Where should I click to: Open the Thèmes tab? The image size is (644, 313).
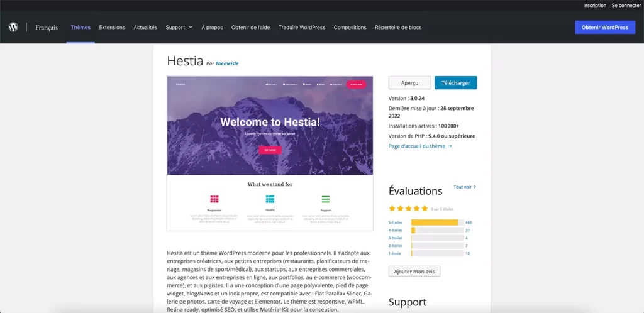click(x=80, y=28)
